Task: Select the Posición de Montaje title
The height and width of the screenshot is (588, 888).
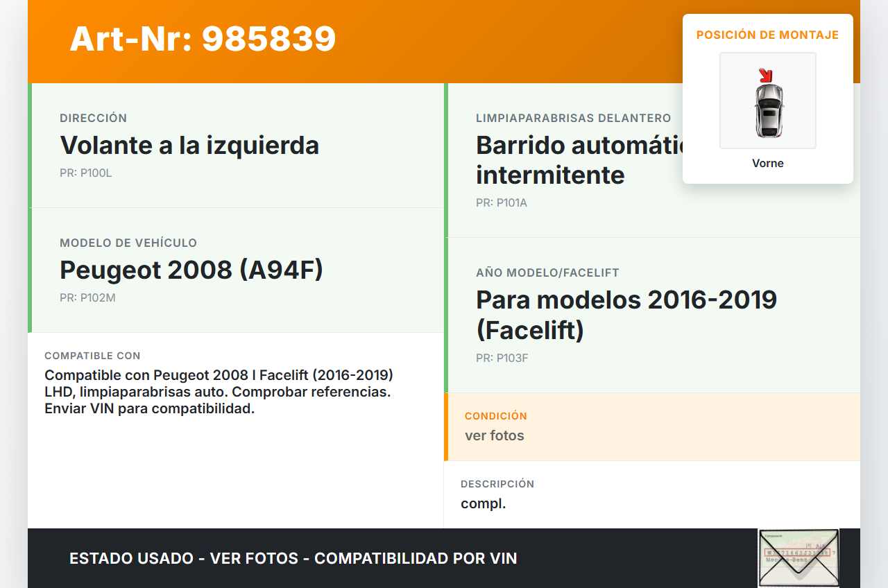Action: [767, 35]
